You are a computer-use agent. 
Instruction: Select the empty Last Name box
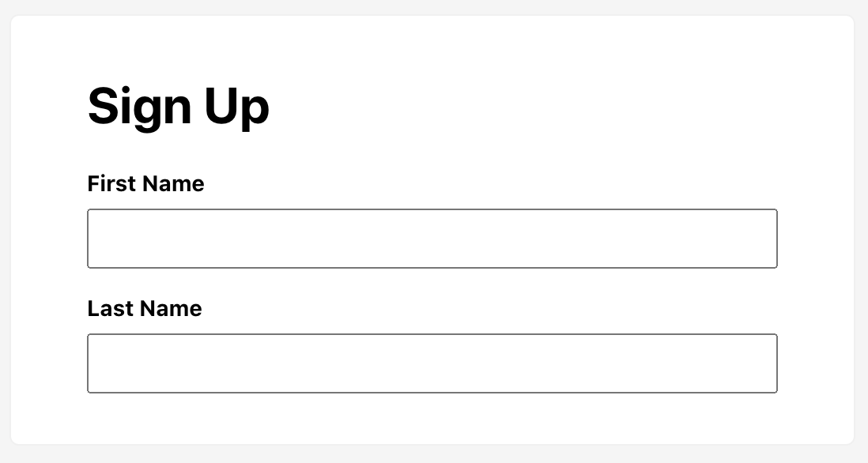point(432,363)
